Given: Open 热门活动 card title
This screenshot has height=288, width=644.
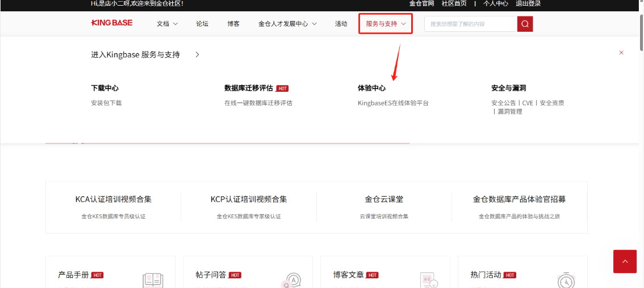Looking at the screenshot, I should click(486, 275).
